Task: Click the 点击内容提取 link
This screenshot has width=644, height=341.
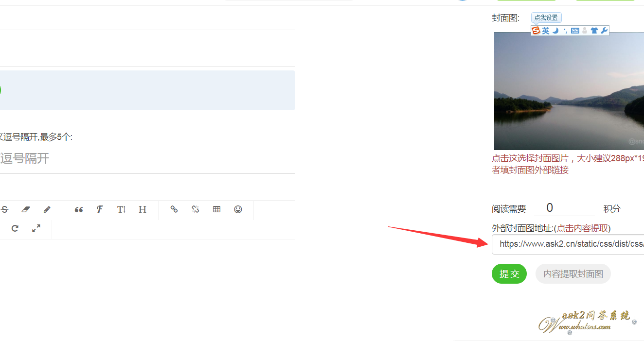Action: pyautogui.click(x=583, y=228)
